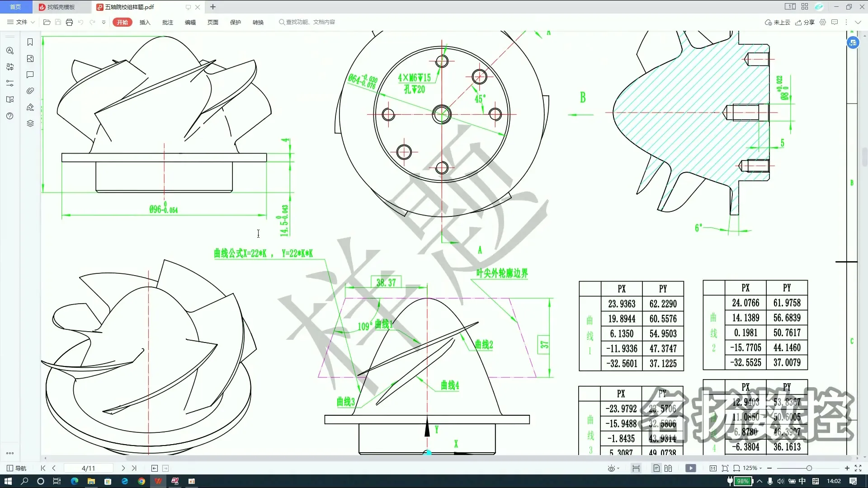The width and height of the screenshot is (868, 488).
Task: Toggle fit-to-page display mode
Action: tap(726, 468)
